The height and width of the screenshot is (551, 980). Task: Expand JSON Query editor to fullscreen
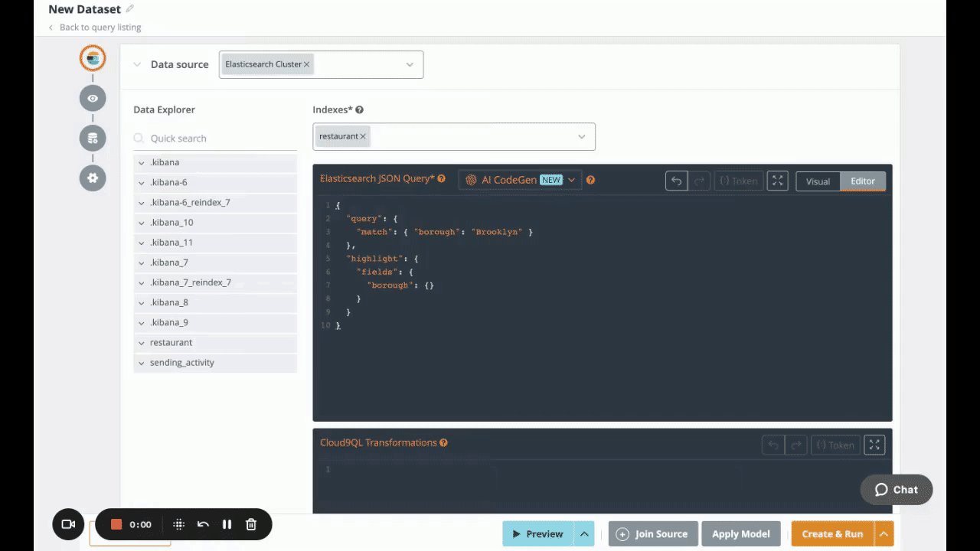(777, 181)
